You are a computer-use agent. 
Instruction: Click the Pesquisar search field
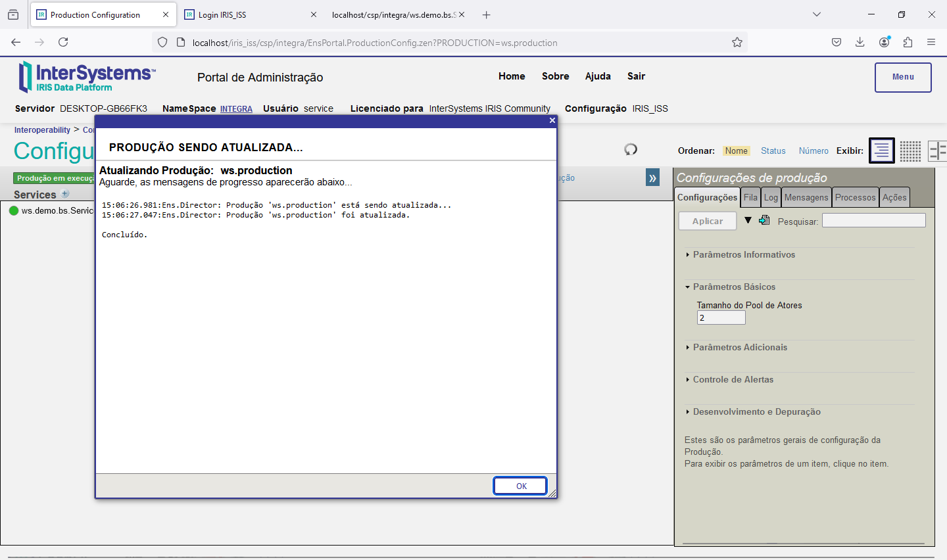(x=873, y=220)
